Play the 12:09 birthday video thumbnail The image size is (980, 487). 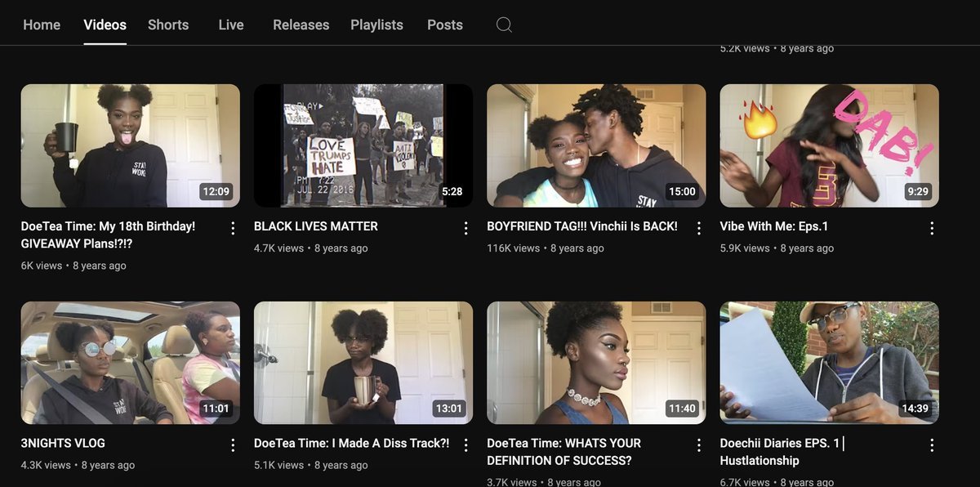point(131,145)
